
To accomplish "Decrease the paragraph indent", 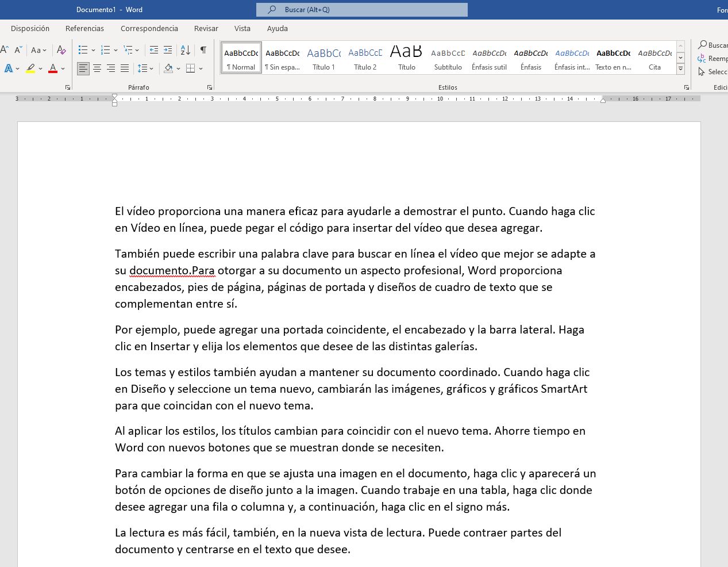I will coord(154,50).
